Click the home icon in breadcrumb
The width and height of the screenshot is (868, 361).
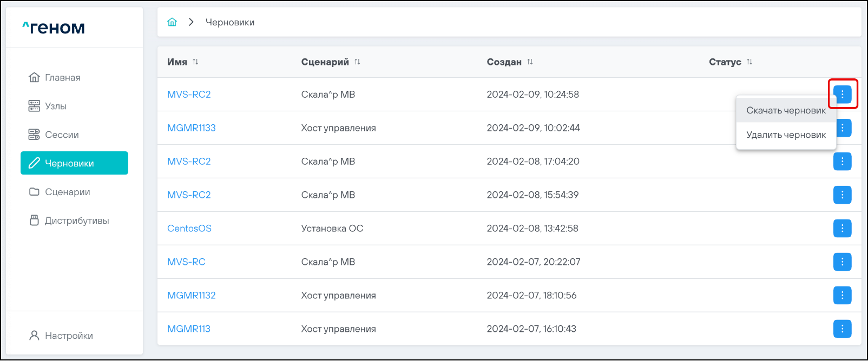click(172, 22)
